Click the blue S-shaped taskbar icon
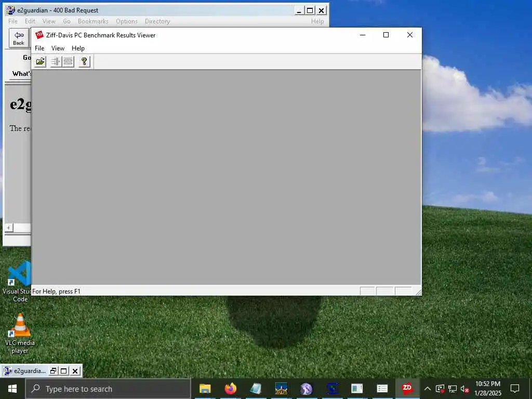The height and width of the screenshot is (399, 532). [x=332, y=389]
